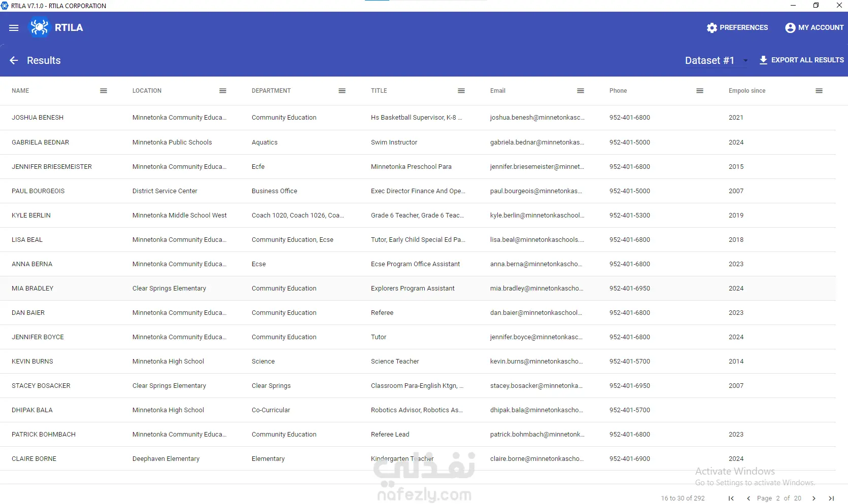Select the ANNA BERNA name cell
The height and width of the screenshot is (504, 848).
pyautogui.click(x=32, y=264)
